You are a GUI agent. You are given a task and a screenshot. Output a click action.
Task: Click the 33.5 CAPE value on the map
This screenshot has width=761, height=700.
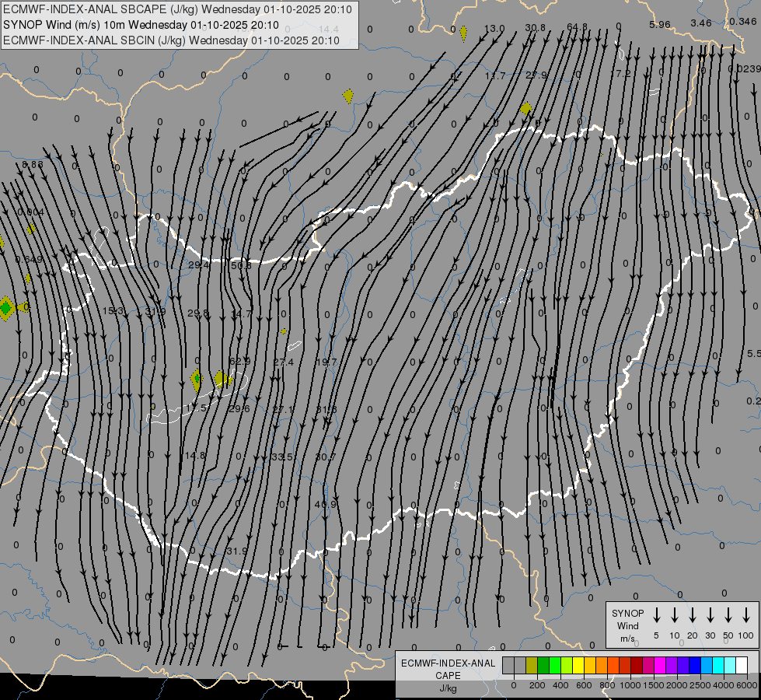click(x=282, y=457)
